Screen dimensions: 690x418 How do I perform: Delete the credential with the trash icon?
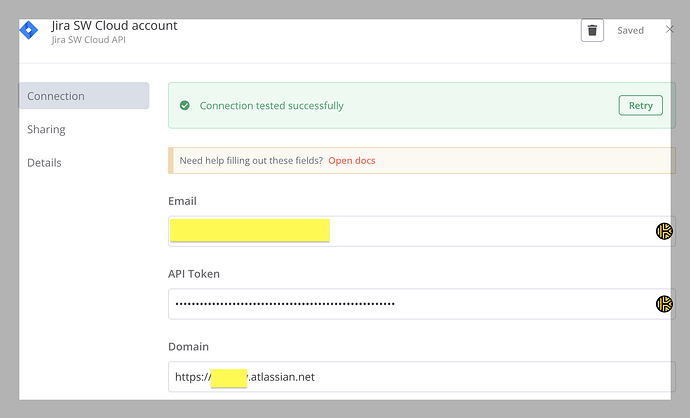pos(592,30)
